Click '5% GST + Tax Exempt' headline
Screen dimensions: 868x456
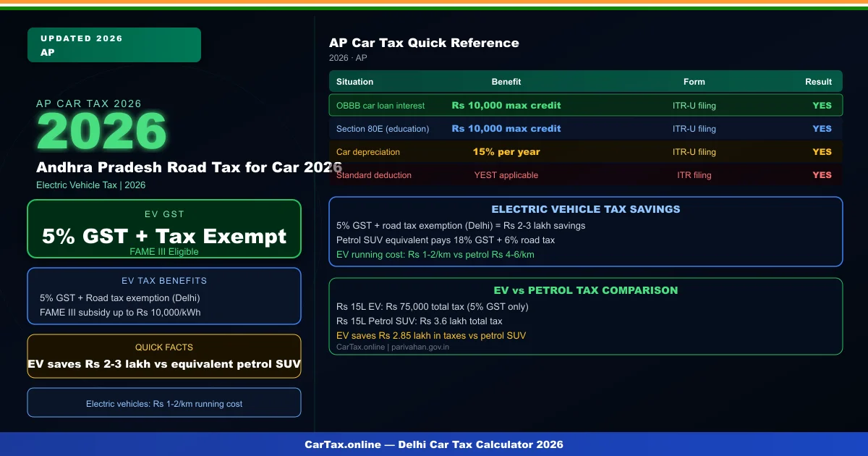[x=164, y=236]
